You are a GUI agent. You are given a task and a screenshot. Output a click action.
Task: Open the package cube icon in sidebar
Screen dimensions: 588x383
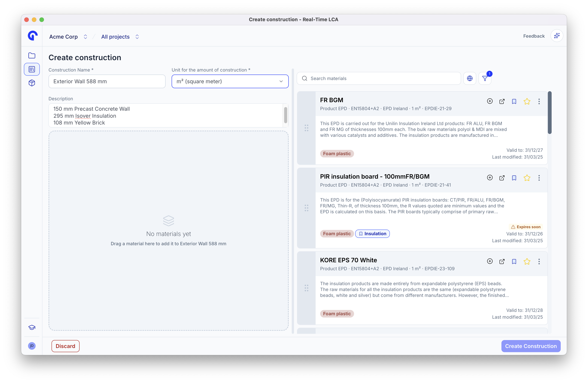point(32,83)
